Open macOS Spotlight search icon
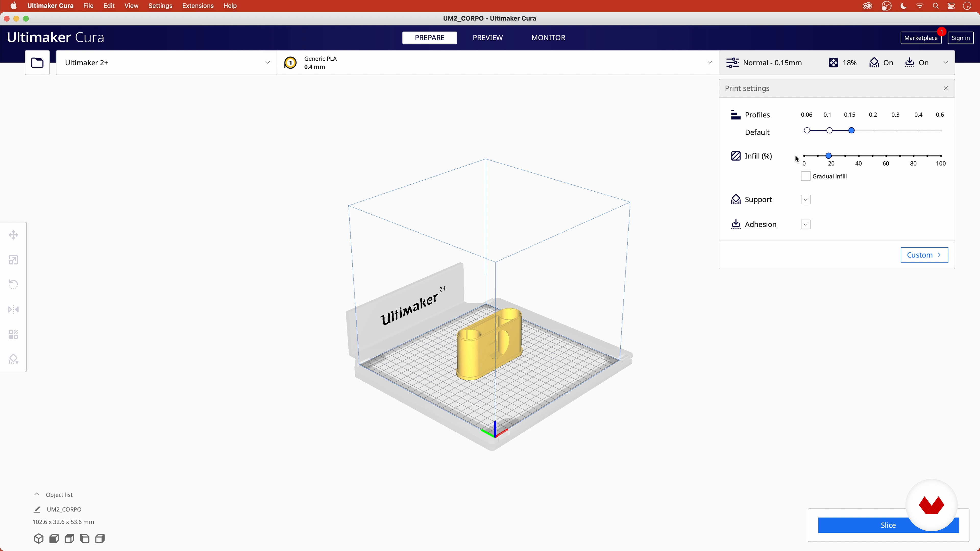This screenshot has height=551, width=980. point(936,6)
